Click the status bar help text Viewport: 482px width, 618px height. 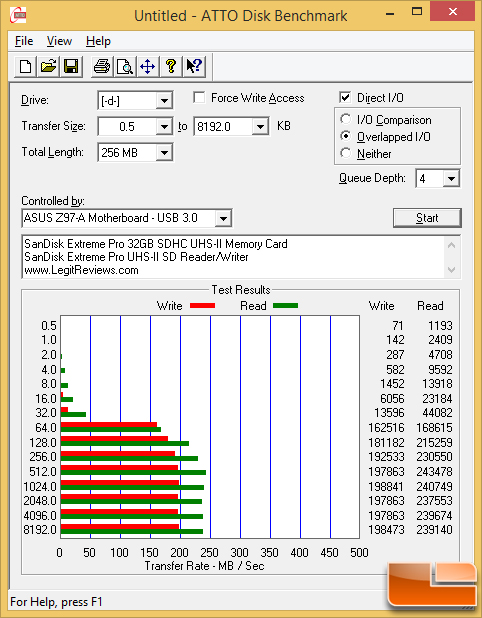pyautogui.click(x=56, y=602)
